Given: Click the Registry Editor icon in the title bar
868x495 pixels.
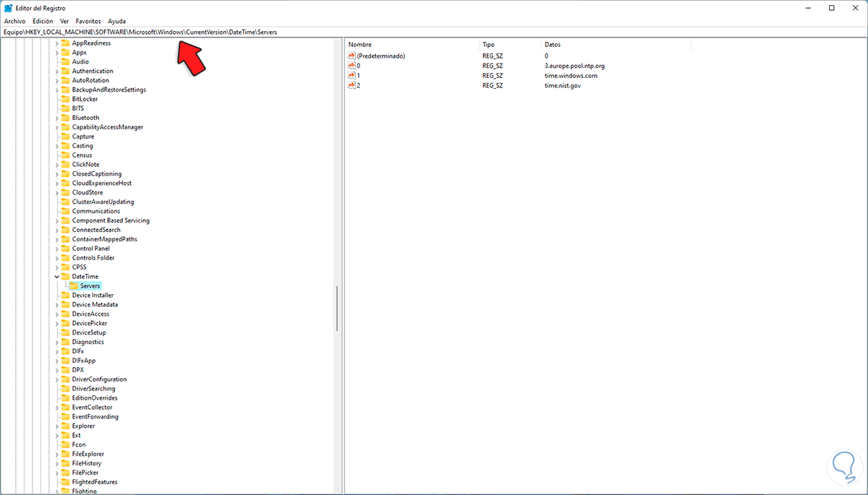Looking at the screenshot, I should pyautogui.click(x=7, y=7).
